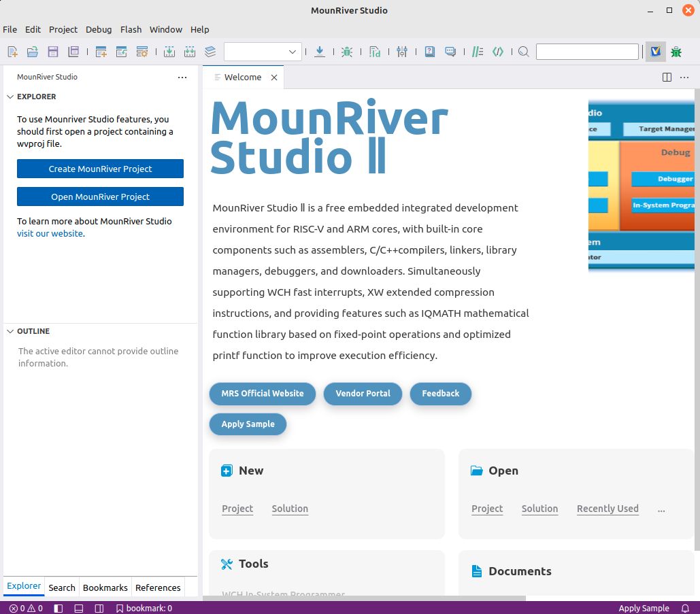Click the green bug Debug toolbar icon
The image size is (700, 614).
(x=347, y=52)
